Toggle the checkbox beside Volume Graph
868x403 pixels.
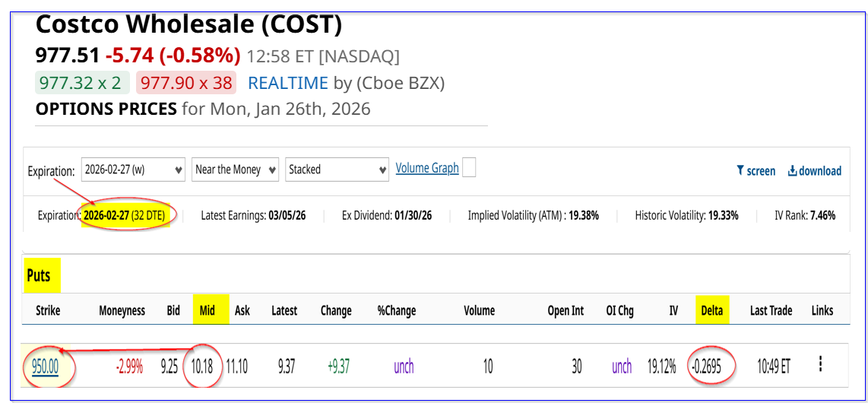point(469,167)
